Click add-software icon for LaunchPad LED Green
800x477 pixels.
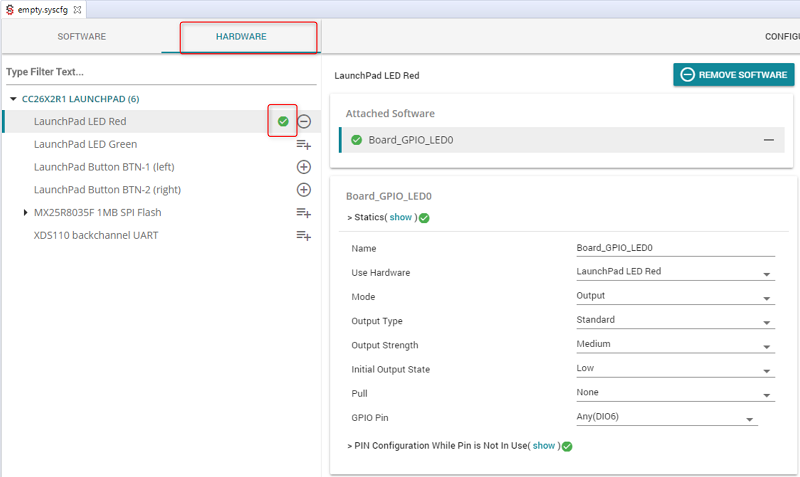point(304,144)
